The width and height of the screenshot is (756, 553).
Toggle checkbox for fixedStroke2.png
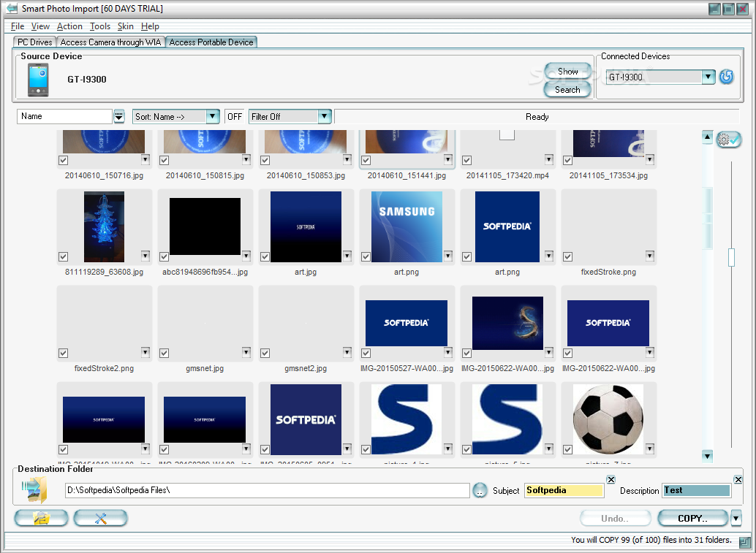pos(63,353)
